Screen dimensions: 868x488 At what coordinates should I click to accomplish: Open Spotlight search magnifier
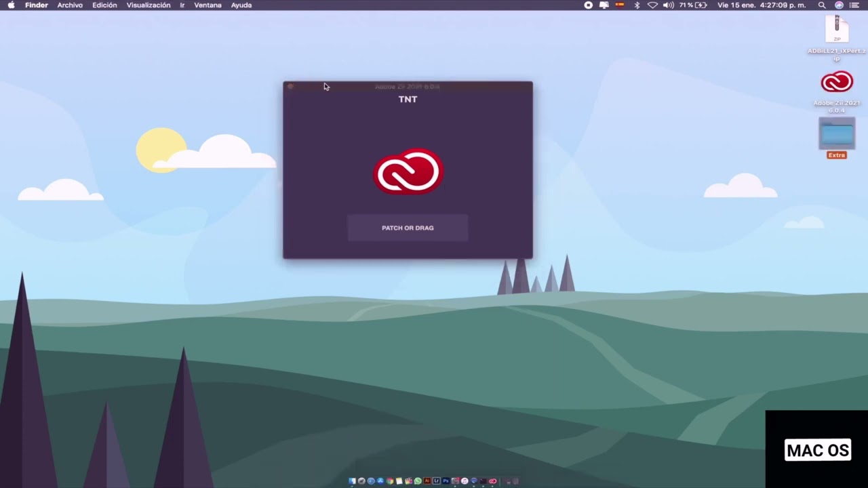pos(822,5)
